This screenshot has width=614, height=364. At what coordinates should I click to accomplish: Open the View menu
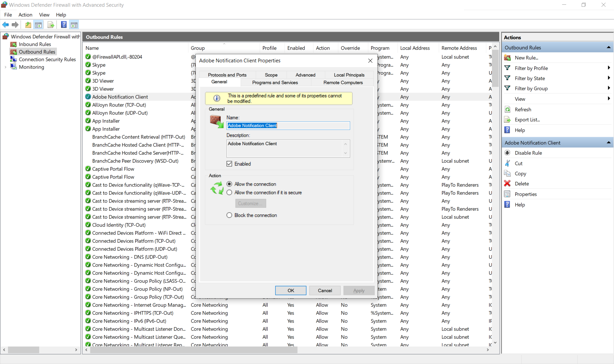44,15
